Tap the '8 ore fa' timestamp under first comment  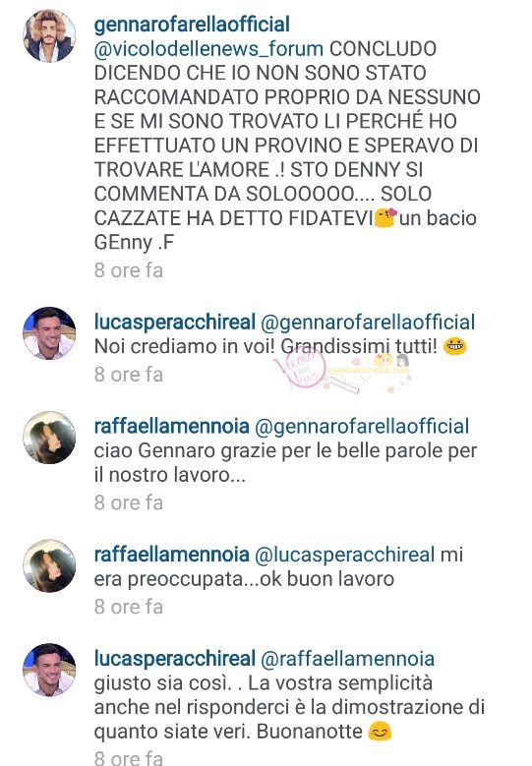[x=129, y=270]
